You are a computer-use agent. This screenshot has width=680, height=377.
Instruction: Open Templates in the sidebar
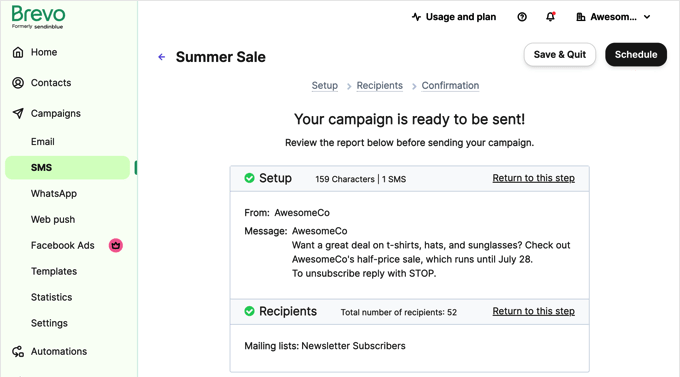[54, 271]
